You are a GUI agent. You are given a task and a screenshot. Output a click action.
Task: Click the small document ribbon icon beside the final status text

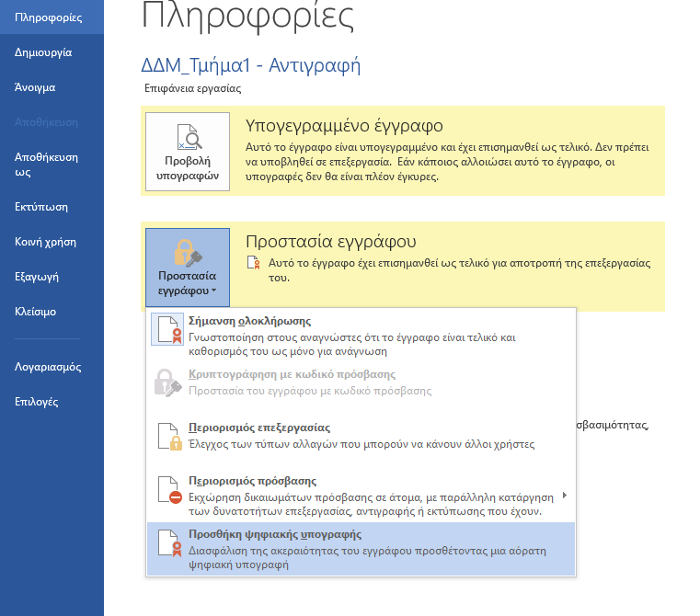[254, 262]
